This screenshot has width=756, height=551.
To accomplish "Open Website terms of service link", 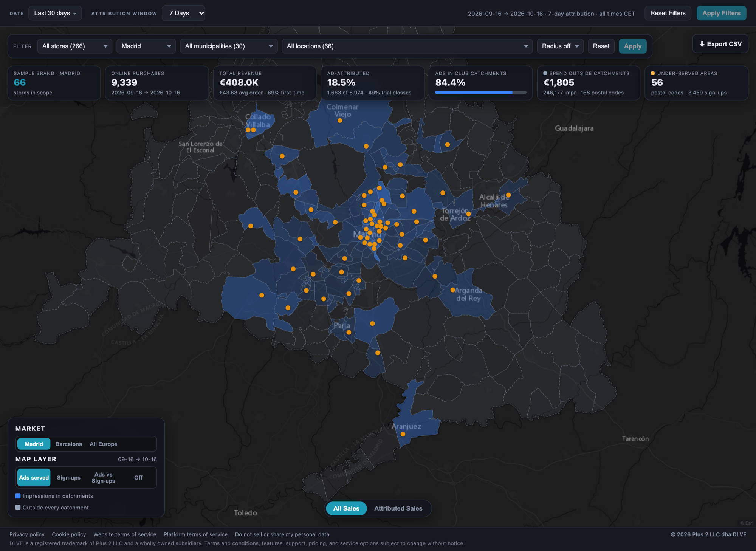I will pyautogui.click(x=125, y=534).
